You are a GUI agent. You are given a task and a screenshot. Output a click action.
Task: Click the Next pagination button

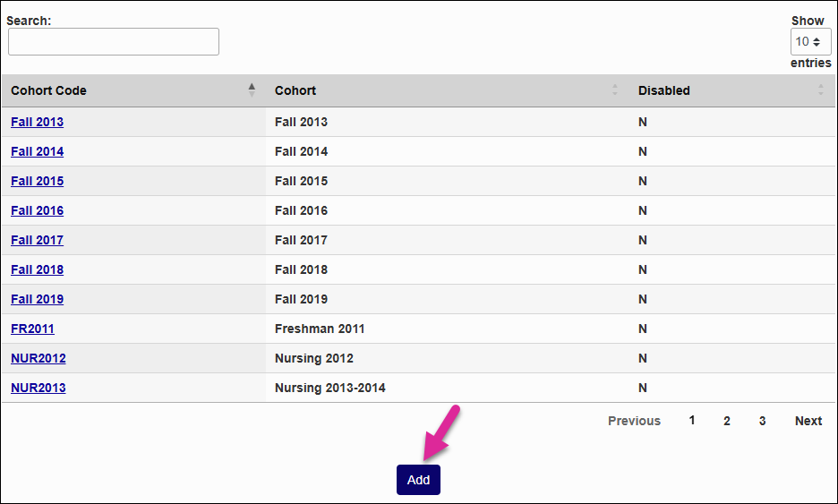808,421
